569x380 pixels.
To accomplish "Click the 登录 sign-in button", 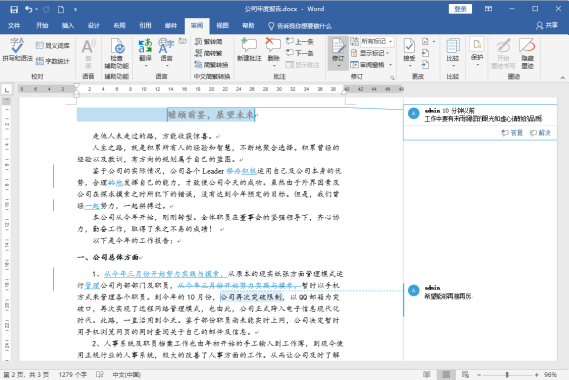I will point(460,9).
